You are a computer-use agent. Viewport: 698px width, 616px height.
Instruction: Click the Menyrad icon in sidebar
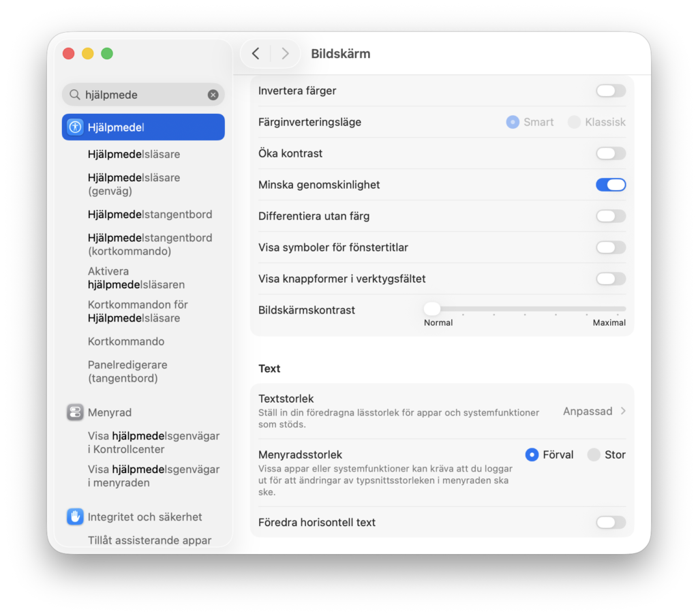coord(75,412)
